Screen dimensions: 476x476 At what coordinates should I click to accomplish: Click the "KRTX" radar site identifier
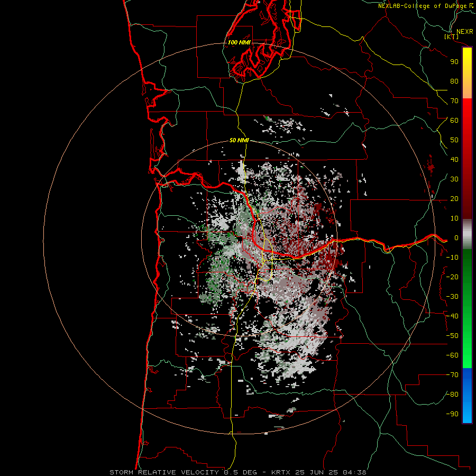[x=281, y=472]
